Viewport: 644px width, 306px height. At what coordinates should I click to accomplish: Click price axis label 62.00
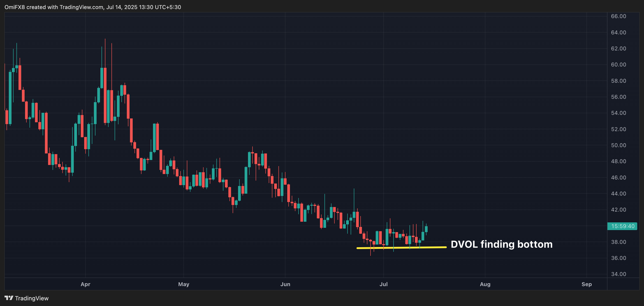pos(619,49)
